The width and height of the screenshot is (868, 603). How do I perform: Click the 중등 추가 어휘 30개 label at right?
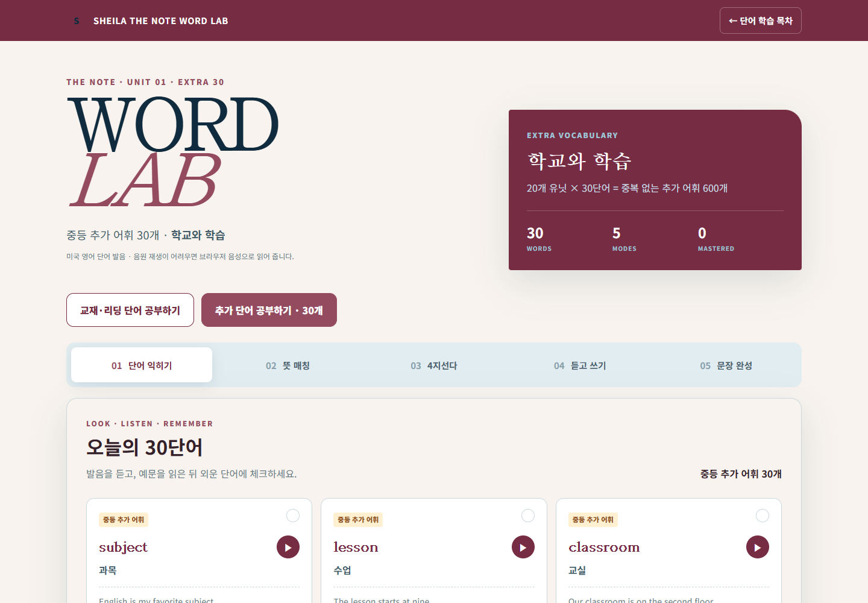tap(741, 474)
